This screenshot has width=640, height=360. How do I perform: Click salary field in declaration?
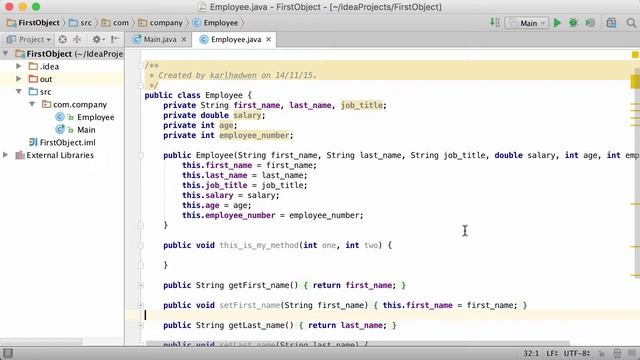click(247, 116)
